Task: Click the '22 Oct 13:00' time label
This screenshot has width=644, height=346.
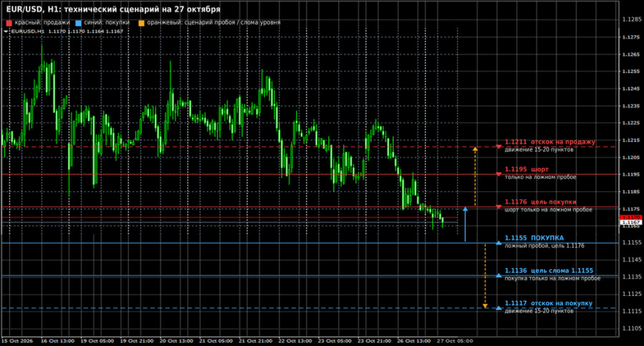Action: (x=295, y=341)
